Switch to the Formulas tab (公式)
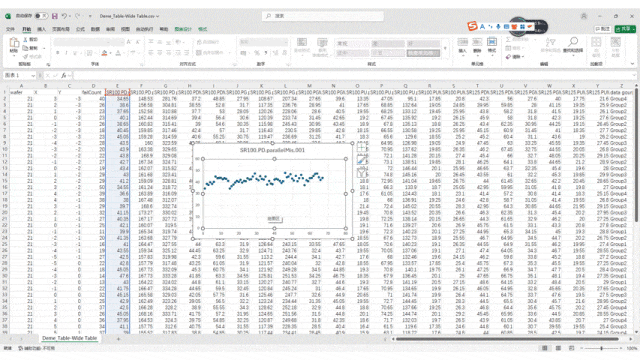Screen dimensions: 640x360 click(x=80, y=29)
